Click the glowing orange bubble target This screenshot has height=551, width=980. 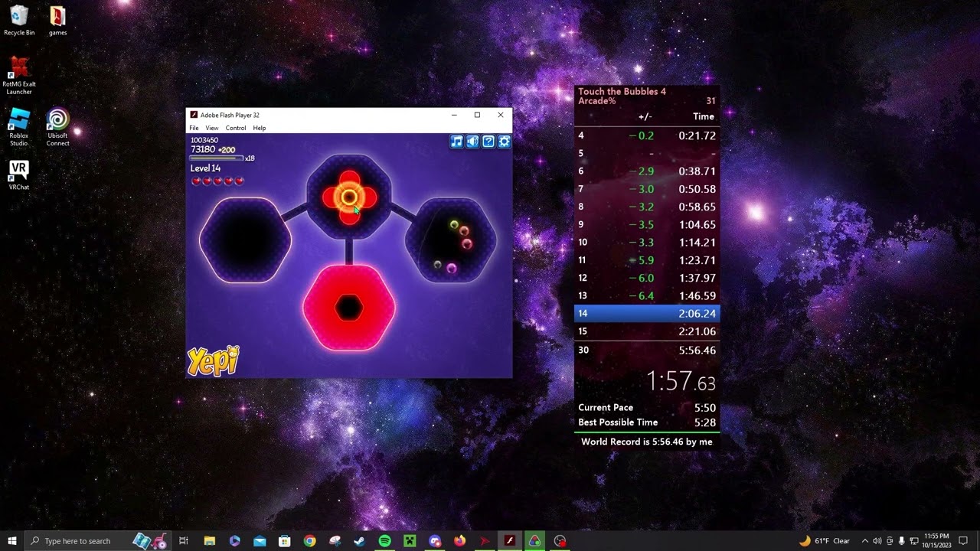pyautogui.click(x=349, y=198)
